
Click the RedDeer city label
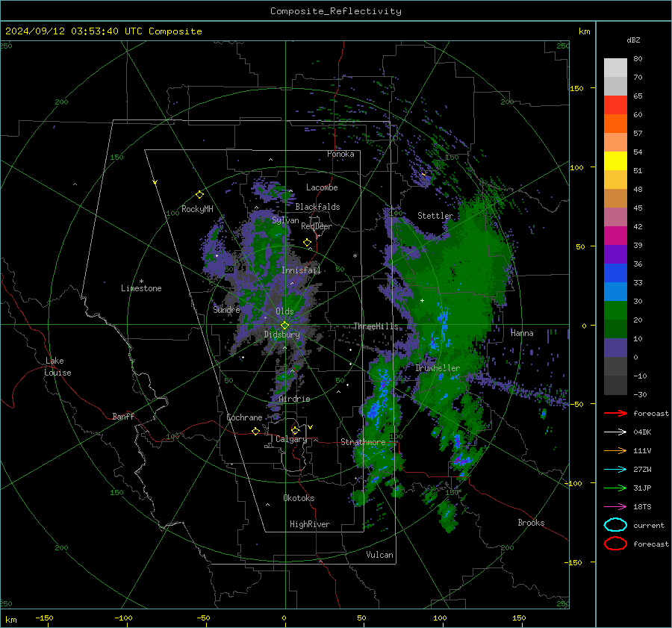click(317, 226)
